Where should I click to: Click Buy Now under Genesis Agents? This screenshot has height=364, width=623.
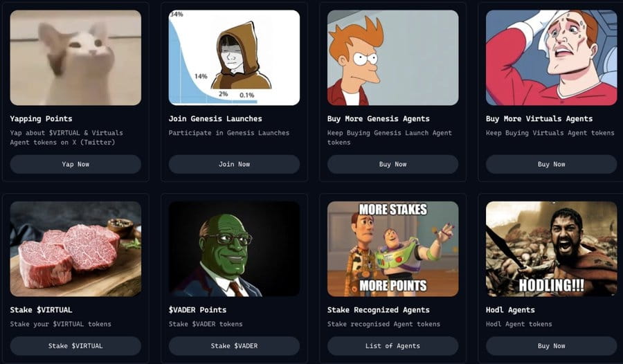[x=392, y=164]
